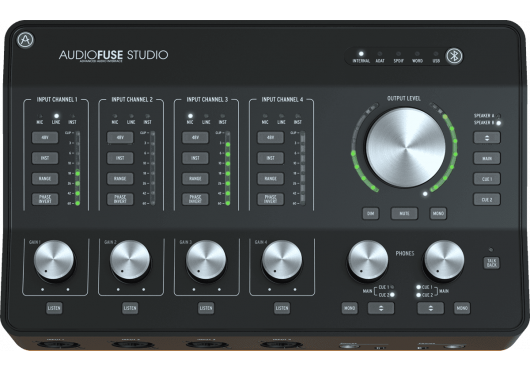Enable 48V phantom power on Input Channel 1
Screen dimensions: 530x371
(45, 138)
